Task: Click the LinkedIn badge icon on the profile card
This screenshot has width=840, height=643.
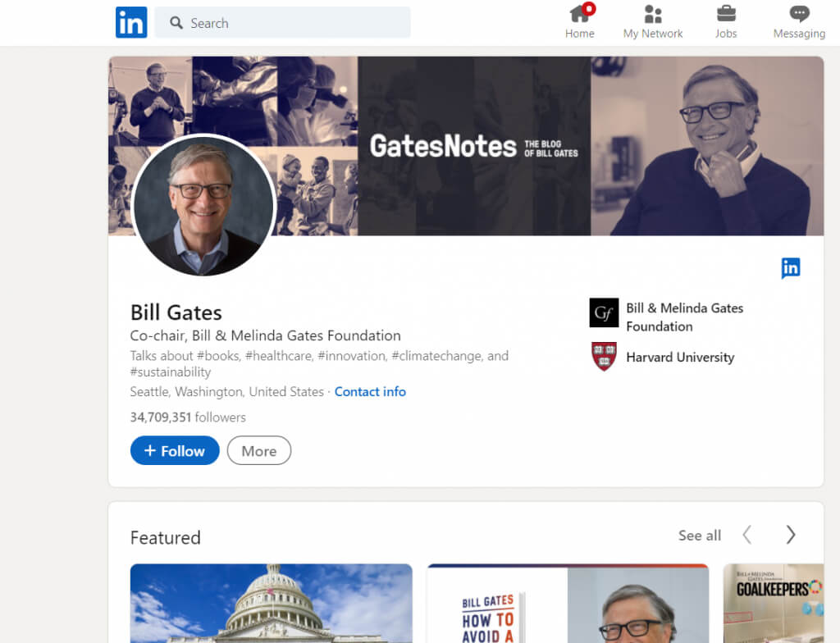Action: [x=791, y=268]
